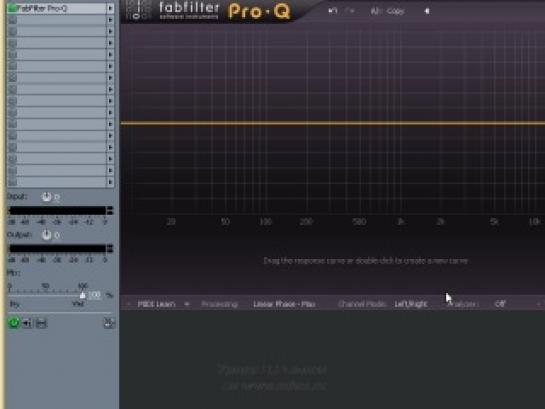
Task: Click the Output gain knob
Action: coord(46,235)
